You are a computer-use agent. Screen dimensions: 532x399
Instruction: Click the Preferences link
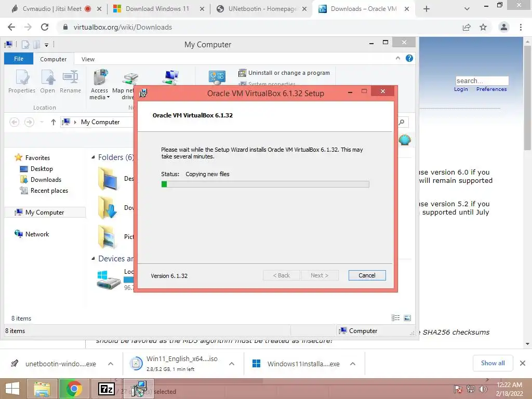(x=491, y=89)
